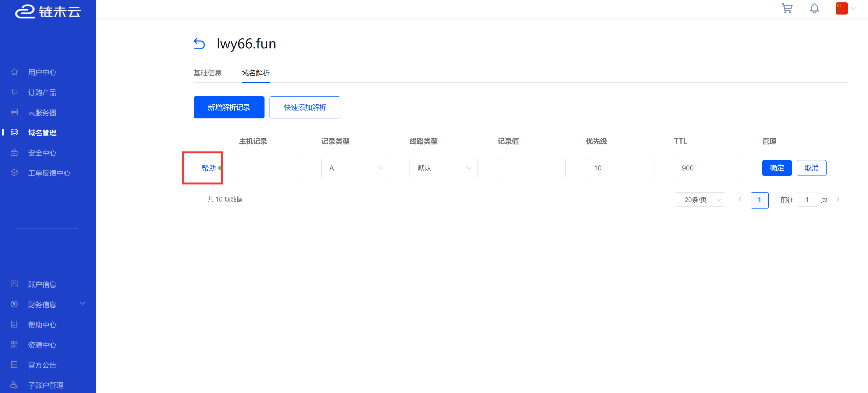Open 子账户管理 in sidebar
The image size is (868, 393).
[46, 385]
